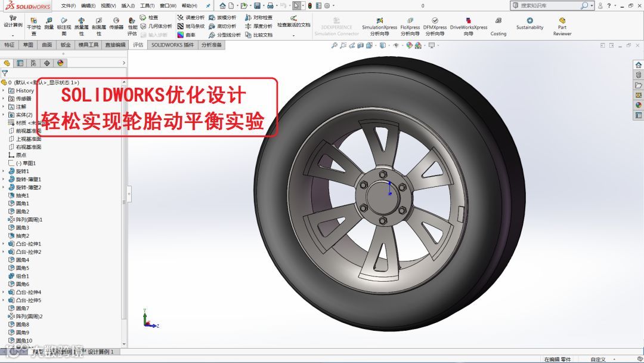Switch to the SOLIDWORKS 插件 tab
Viewport: 644px width, 363px height.
click(172, 45)
